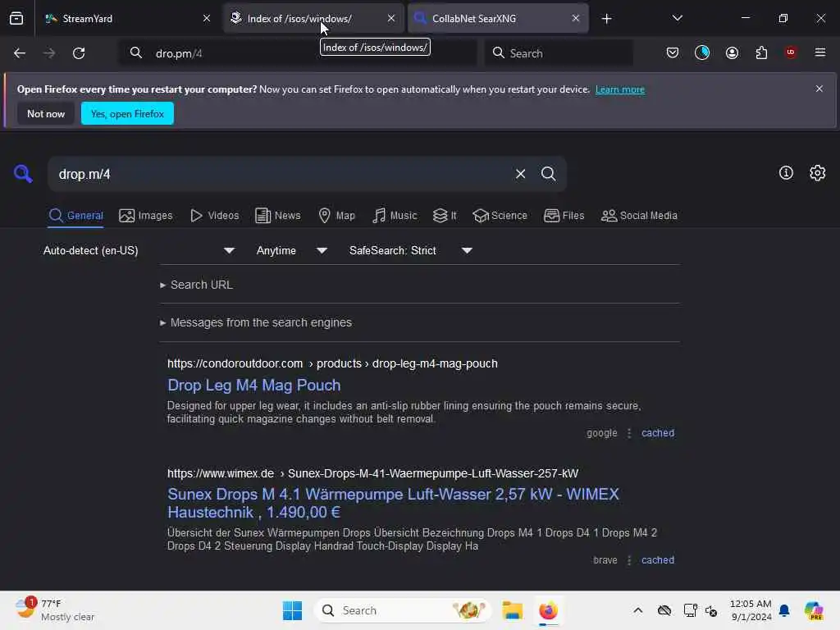Viewport: 840px width, 630px height.
Task: Click the SearXNG logo magnifier icon
Action: [23, 174]
